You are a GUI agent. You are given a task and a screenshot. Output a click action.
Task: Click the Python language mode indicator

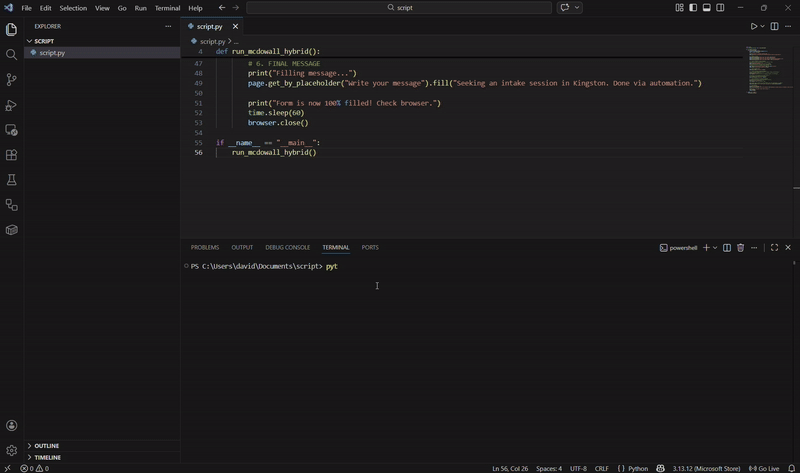point(637,468)
